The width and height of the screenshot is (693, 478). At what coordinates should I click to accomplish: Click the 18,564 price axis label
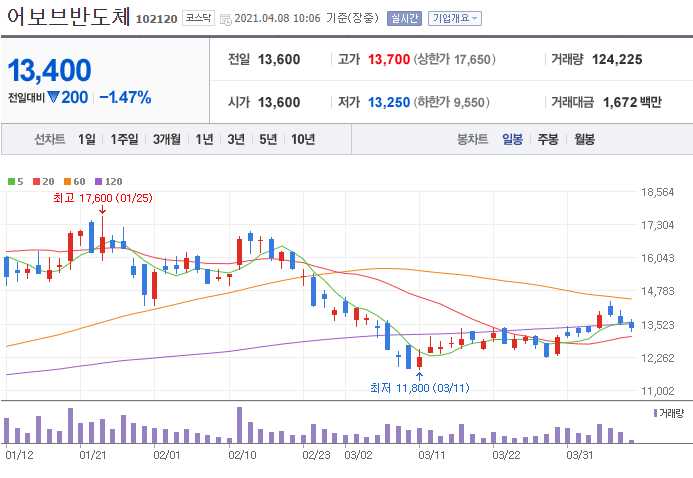click(658, 192)
